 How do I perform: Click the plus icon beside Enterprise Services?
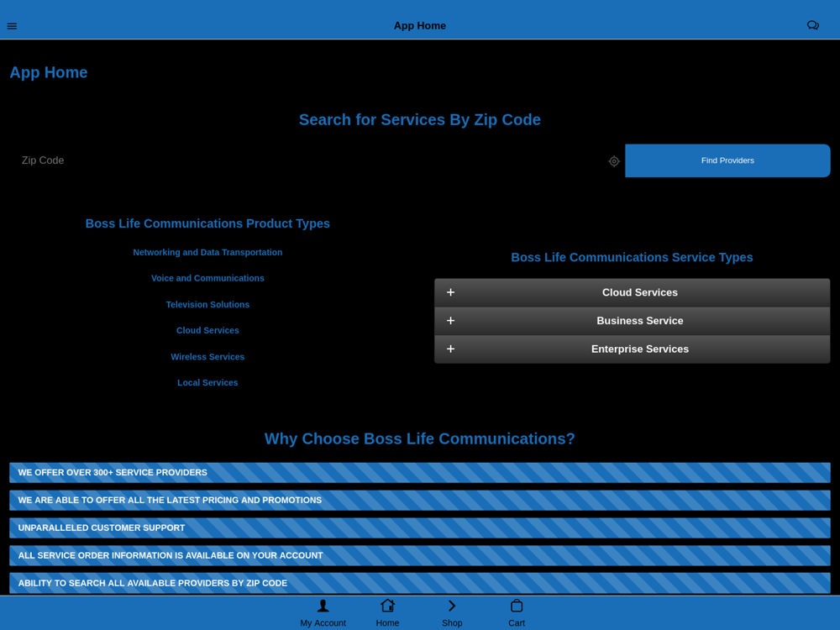point(450,349)
